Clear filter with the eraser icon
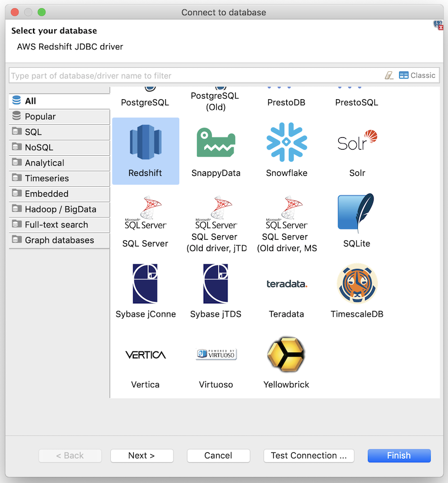Screen dimensions: 448x483 tap(389, 76)
